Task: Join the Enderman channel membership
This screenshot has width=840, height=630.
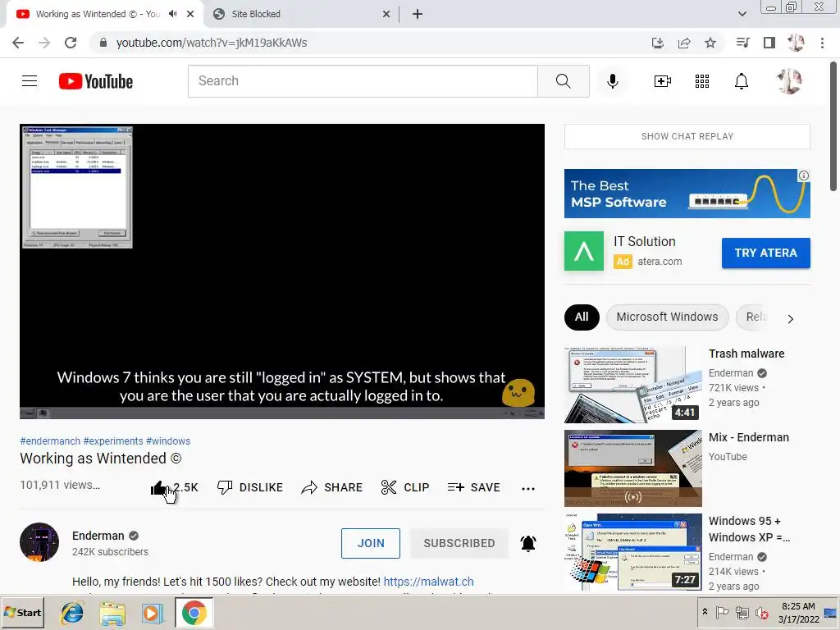Action: (371, 543)
